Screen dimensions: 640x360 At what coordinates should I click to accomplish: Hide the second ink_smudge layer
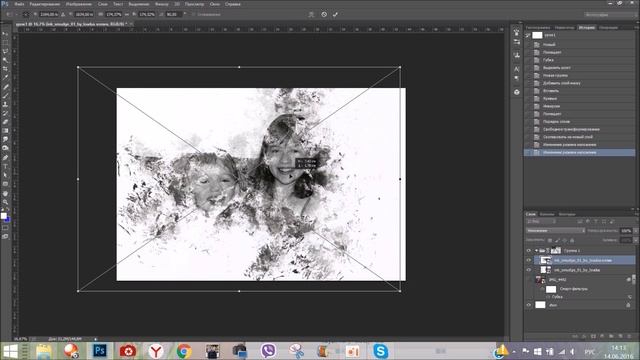coord(529,270)
